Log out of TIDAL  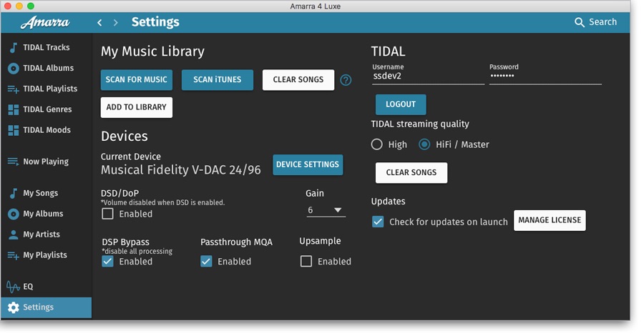400,104
